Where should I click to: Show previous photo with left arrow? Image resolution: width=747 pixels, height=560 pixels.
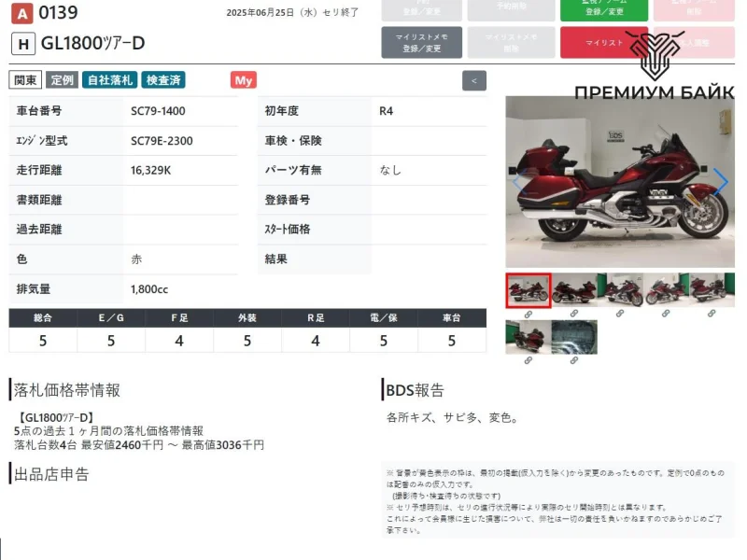click(518, 181)
